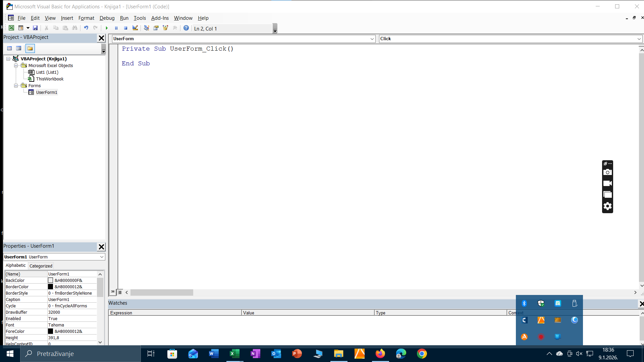Viewport: 644px width, 362px height.
Task: Click View Code in the Project panel
Action: point(9,49)
